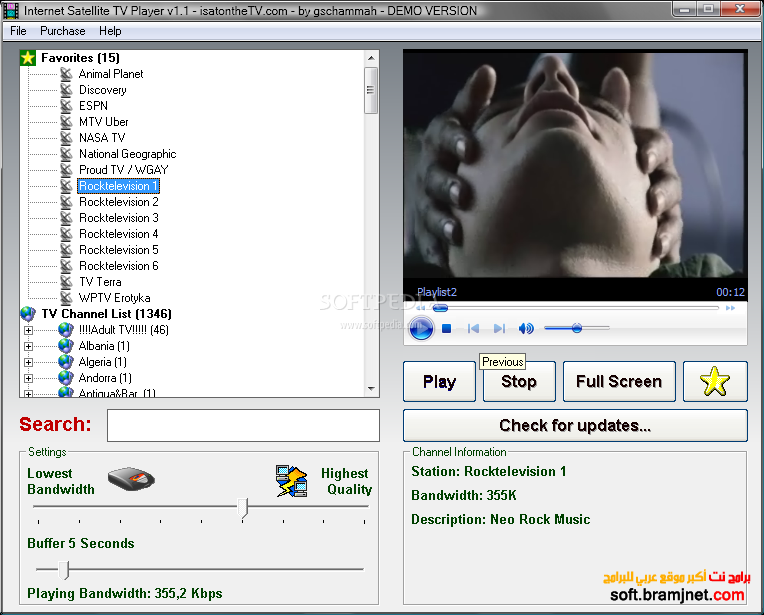The height and width of the screenshot is (615, 764).
Task: Click the large Play button
Action: click(x=439, y=382)
